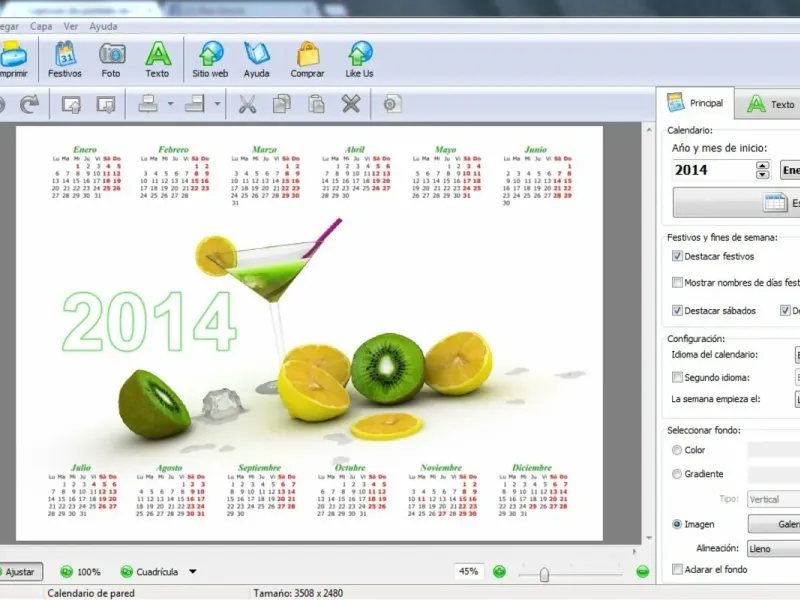Open the Festivos holidays tool
800x600 pixels.
[x=65, y=60]
